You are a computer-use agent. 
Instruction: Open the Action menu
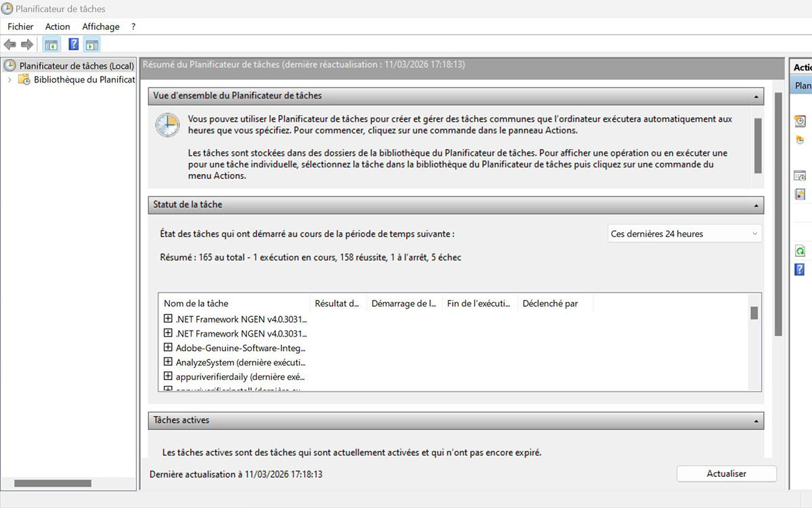(58, 26)
